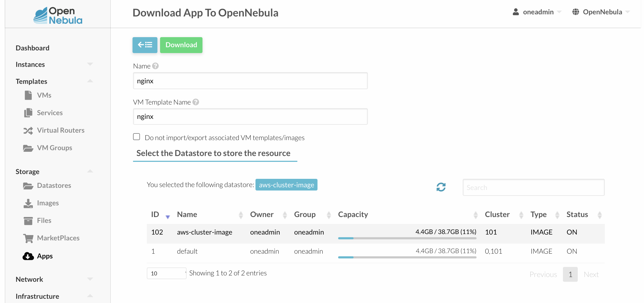Click the Virtual Routers shuffle icon
This screenshot has width=644, height=303.
point(28,130)
